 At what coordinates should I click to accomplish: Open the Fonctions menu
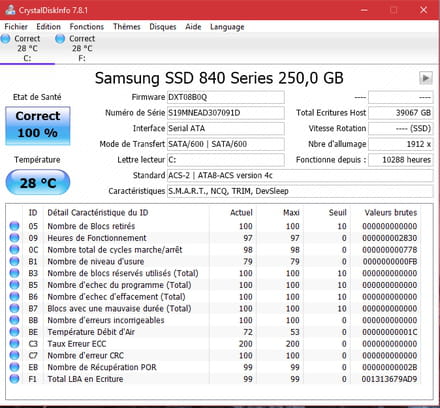pyautogui.click(x=87, y=27)
